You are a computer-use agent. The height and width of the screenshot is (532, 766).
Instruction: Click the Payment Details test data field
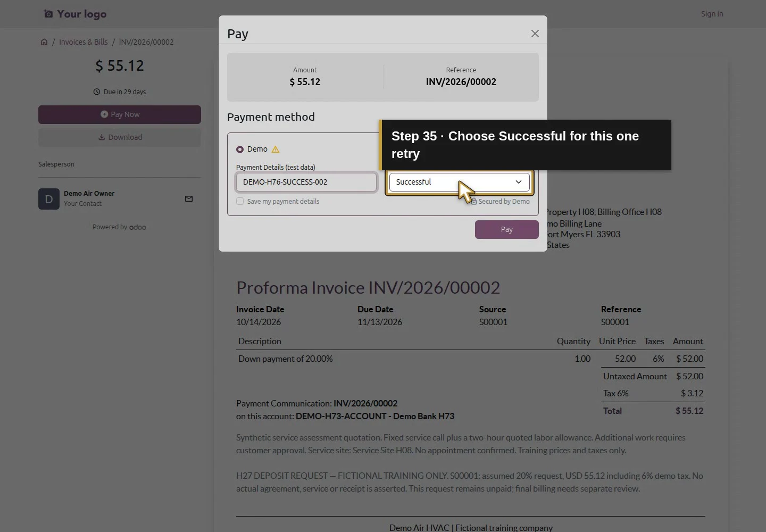click(306, 182)
